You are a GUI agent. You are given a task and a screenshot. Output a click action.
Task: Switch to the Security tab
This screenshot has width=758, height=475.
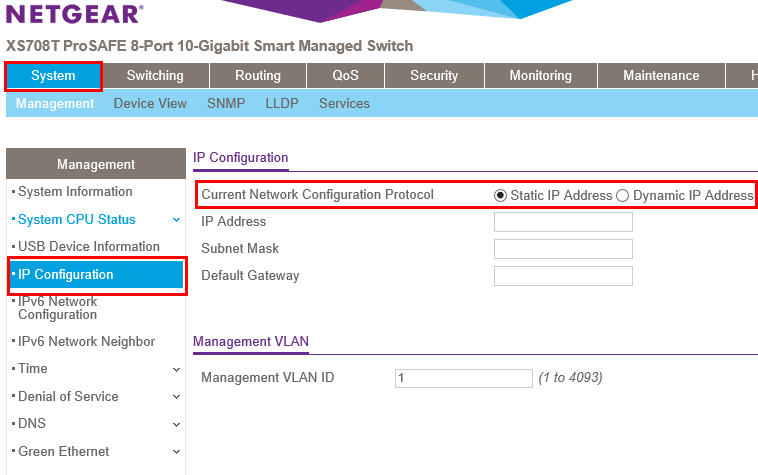click(x=434, y=76)
